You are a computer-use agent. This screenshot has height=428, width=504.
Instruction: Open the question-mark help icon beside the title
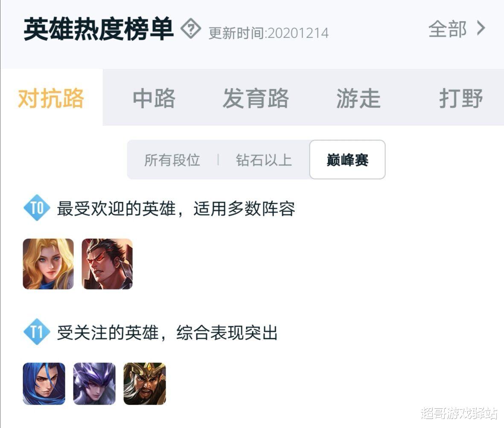pos(191,29)
